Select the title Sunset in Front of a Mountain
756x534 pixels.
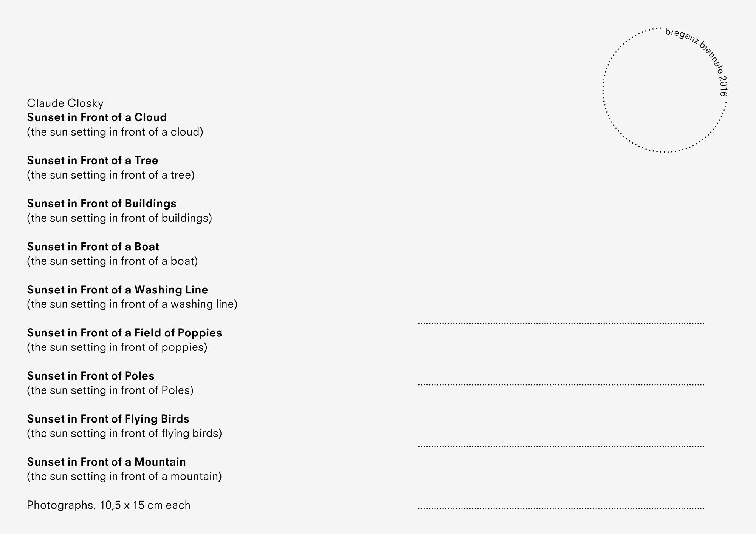(x=106, y=462)
